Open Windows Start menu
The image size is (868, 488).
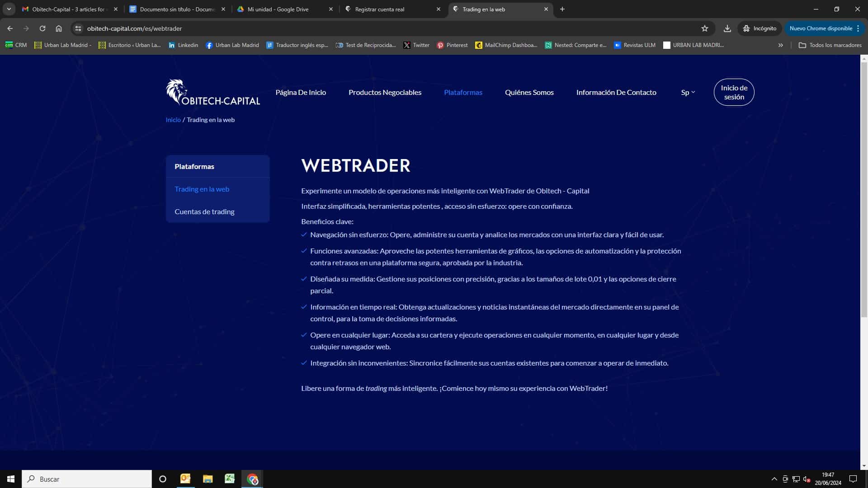[x=11, y=479]
